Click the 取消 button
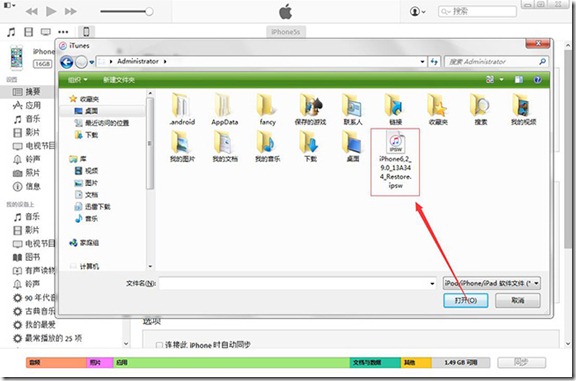 tap(518, 301)
